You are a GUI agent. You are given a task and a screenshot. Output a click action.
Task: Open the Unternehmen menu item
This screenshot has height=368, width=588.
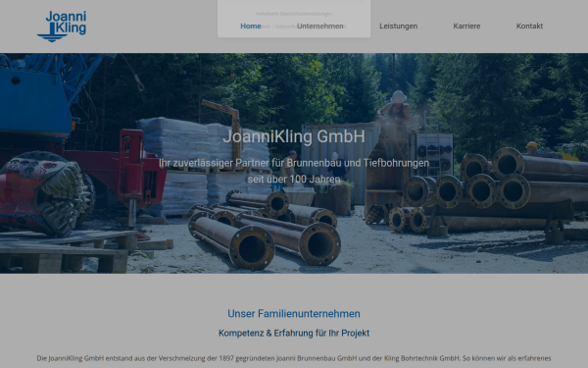(x=320, y=26)
